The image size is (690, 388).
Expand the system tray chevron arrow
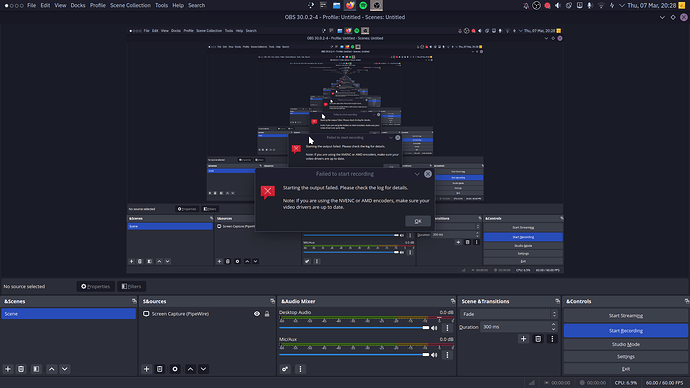622,5
